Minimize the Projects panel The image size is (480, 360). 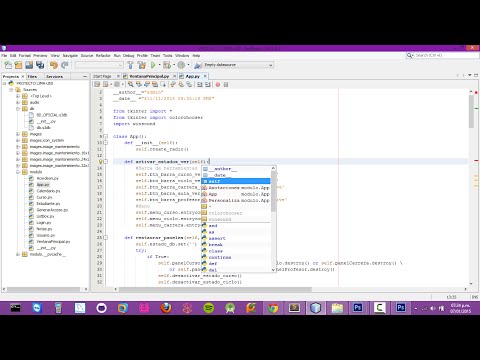coord(85,76)
